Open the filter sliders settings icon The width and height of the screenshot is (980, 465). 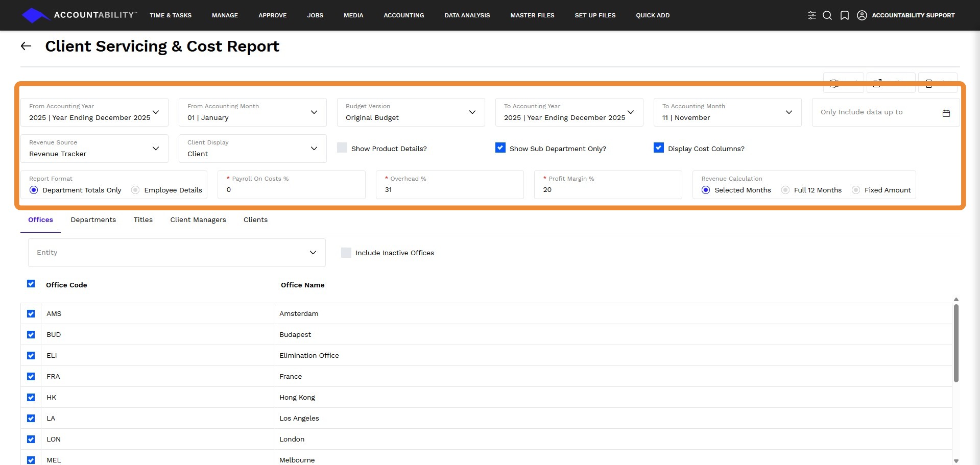point(811,15)
